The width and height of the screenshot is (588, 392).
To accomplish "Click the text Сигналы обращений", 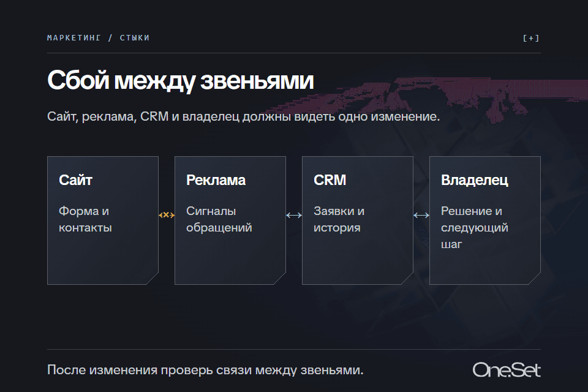I will coord(219,219).
